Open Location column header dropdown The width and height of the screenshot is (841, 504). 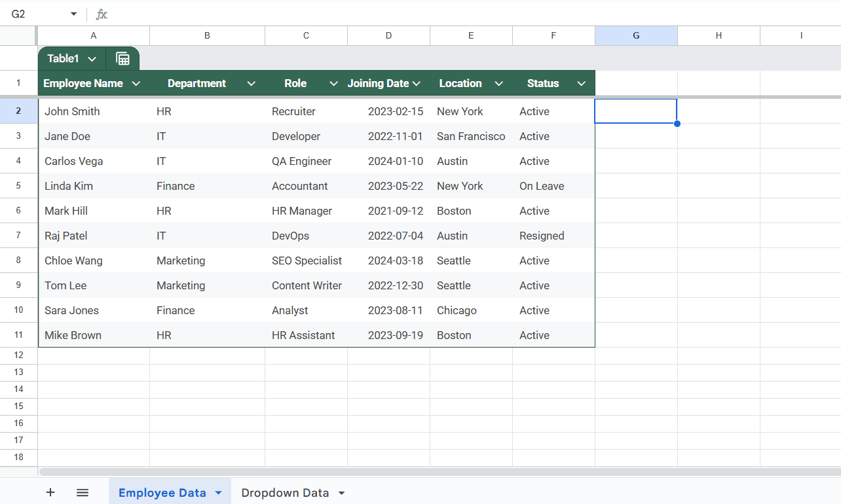pos(498,83)
